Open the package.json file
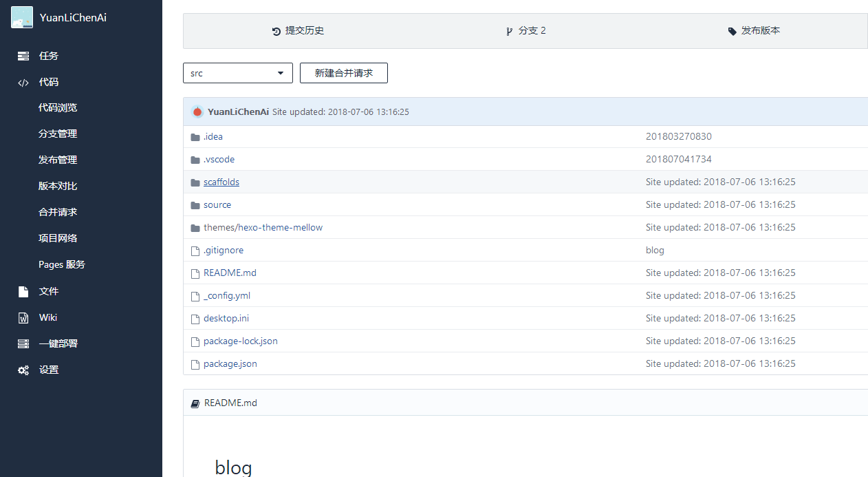This screenshot has width=868, height=477. [230, 364]
